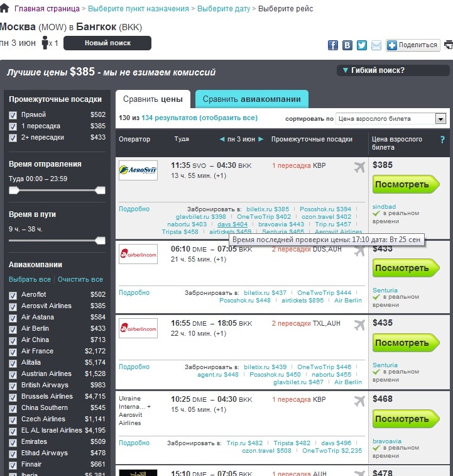Toggle Aerosvit Airlines checkbox
453x476 pixels.
click(x=13, y=306)
